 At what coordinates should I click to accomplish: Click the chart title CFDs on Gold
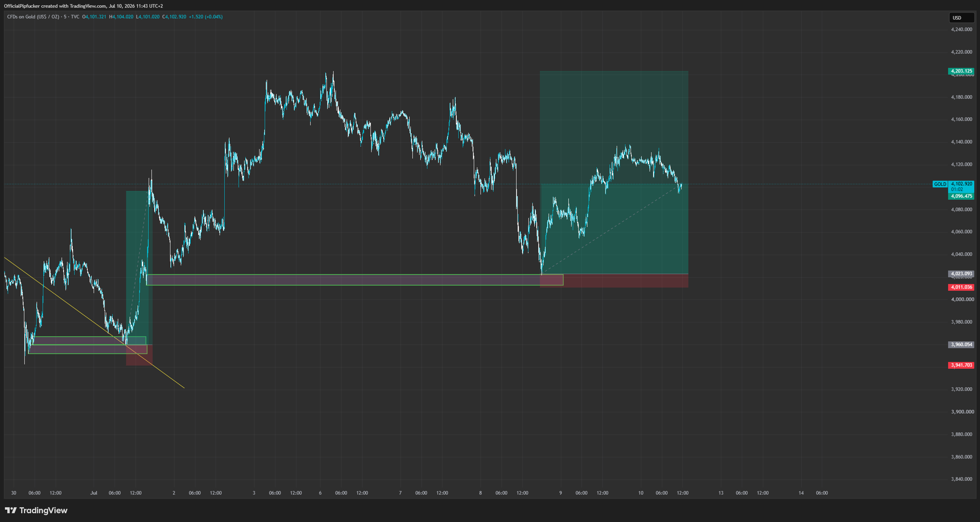[33, 17]
